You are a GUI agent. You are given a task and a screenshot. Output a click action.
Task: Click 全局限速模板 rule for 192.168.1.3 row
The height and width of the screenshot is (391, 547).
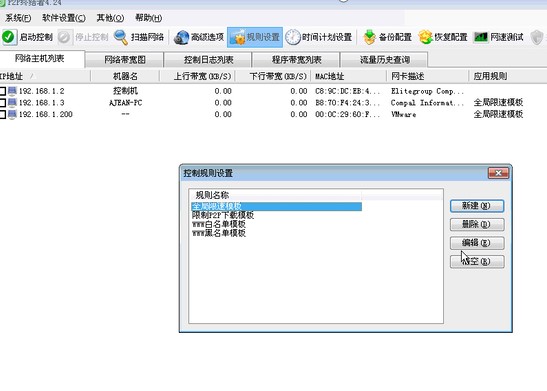coord(498,103)
